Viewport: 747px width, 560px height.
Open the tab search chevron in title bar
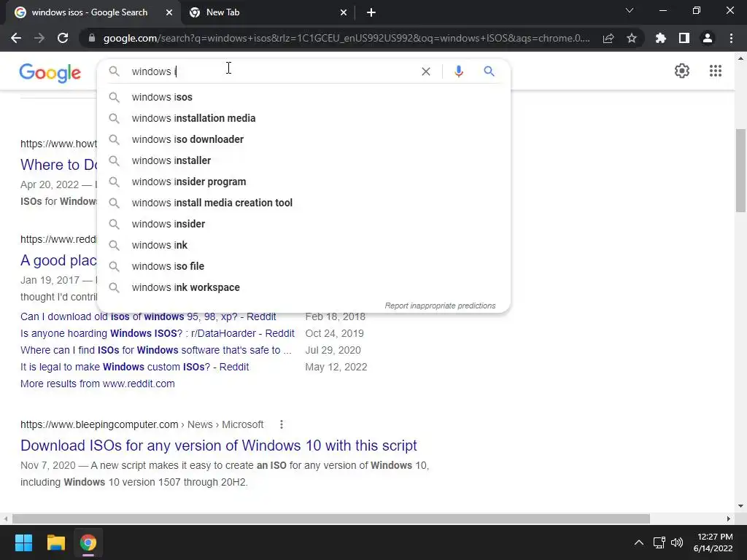(x=630, y=10)
